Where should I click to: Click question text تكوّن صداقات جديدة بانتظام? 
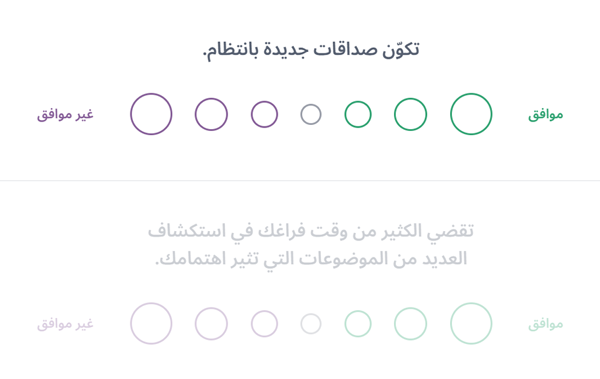tap(311, 50)
